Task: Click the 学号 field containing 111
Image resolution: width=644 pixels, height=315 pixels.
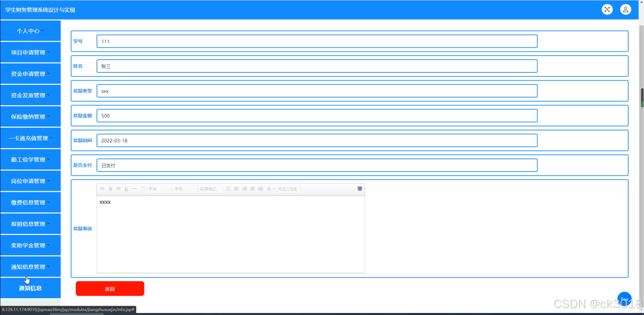Action: click(x=317, y=41)
